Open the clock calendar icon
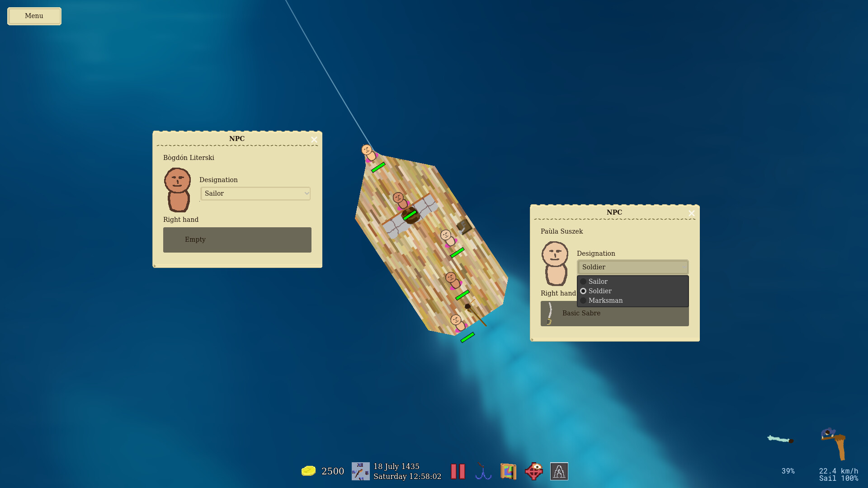 (x=360, y=471)
